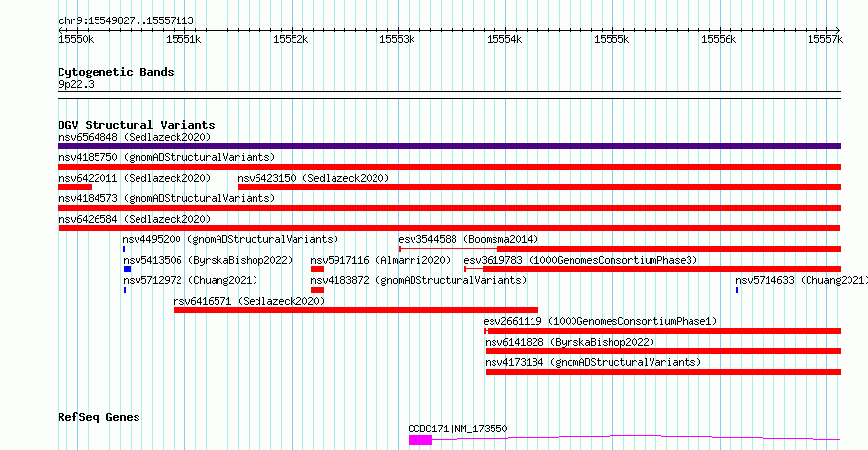Select the blue nsv5413506 variant marker
This screenshot has height=450, width=868.
click(128, 269)
